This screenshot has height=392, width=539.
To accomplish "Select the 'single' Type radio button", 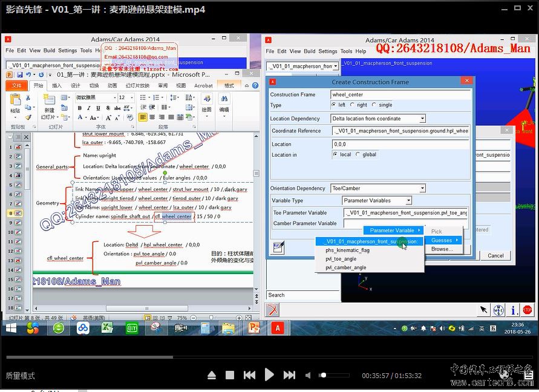I will point(374,105).
